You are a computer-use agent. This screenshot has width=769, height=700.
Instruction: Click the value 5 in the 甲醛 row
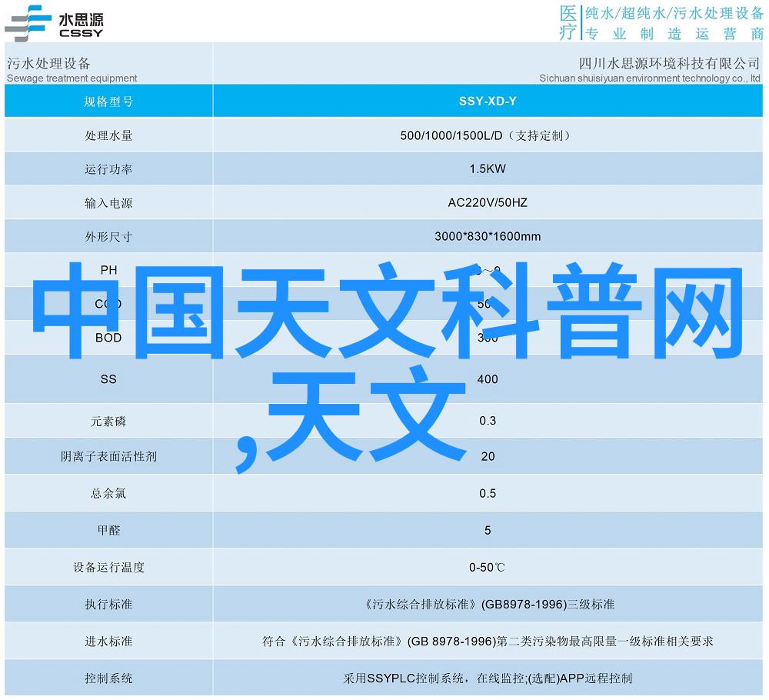point(488,530)
